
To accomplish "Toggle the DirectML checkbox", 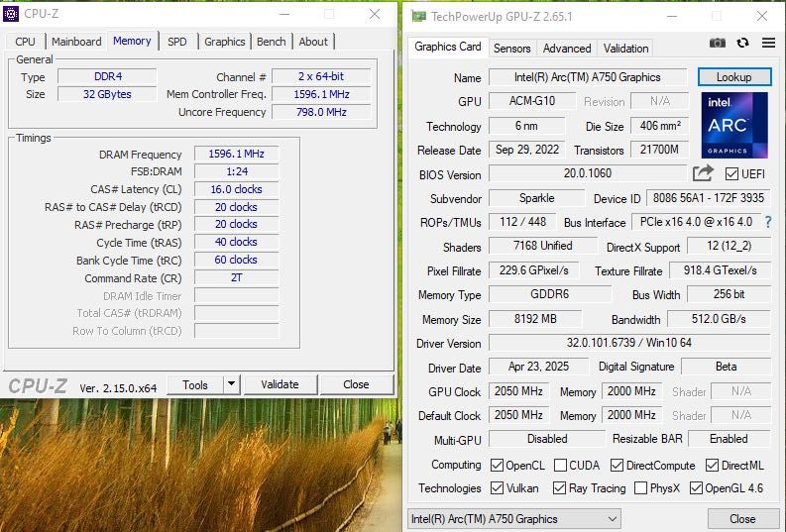I will 712,466.
